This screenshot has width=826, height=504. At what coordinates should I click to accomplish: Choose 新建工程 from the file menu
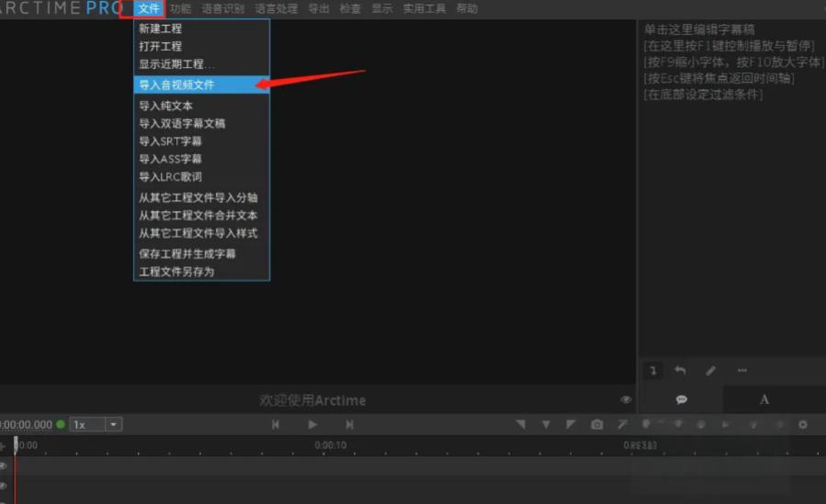(202, 28)
